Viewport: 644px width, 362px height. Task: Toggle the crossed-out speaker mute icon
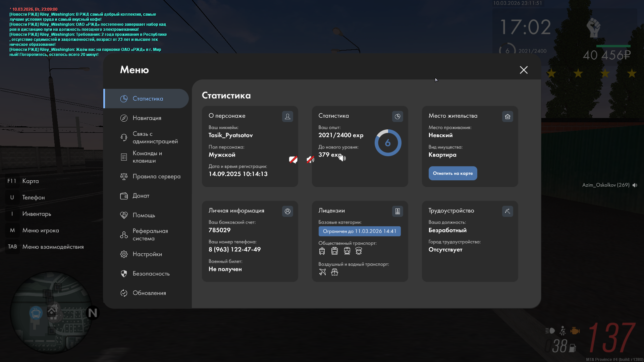[x=310, y=160]
